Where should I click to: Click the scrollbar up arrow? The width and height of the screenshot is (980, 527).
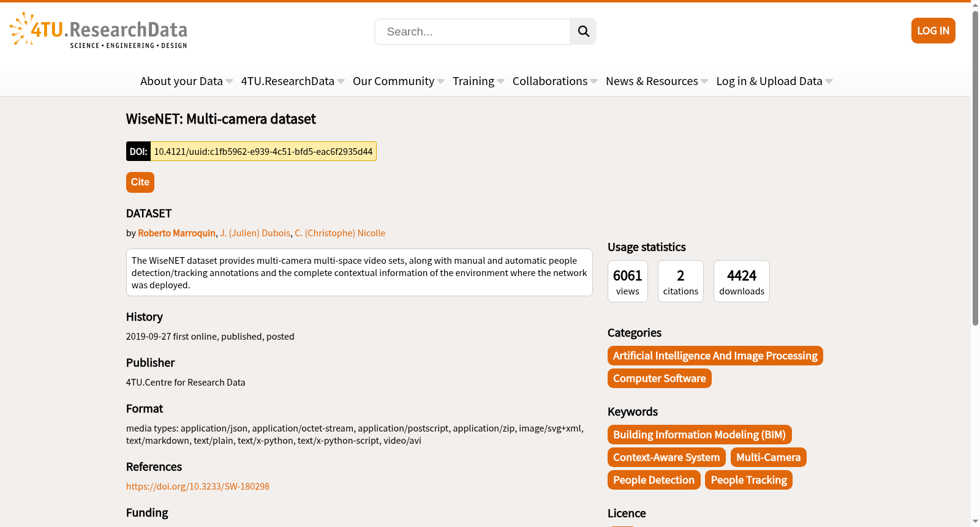point(975,5)
